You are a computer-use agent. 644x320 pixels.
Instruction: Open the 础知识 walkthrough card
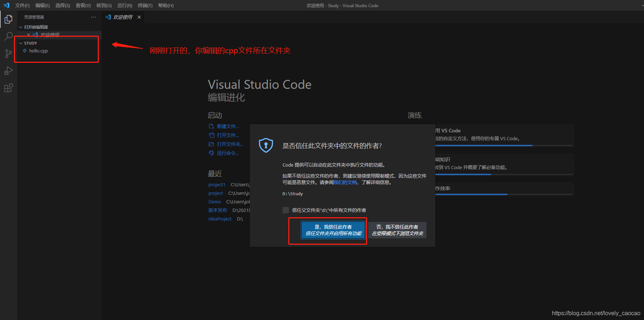[x=504, y=164]
